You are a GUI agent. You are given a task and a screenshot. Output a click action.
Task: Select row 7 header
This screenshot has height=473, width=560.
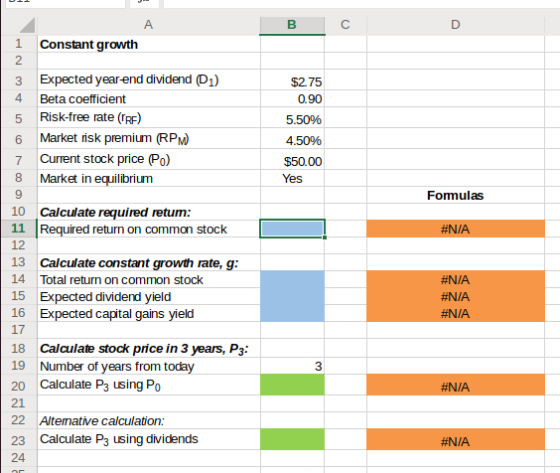pos(19,160)
